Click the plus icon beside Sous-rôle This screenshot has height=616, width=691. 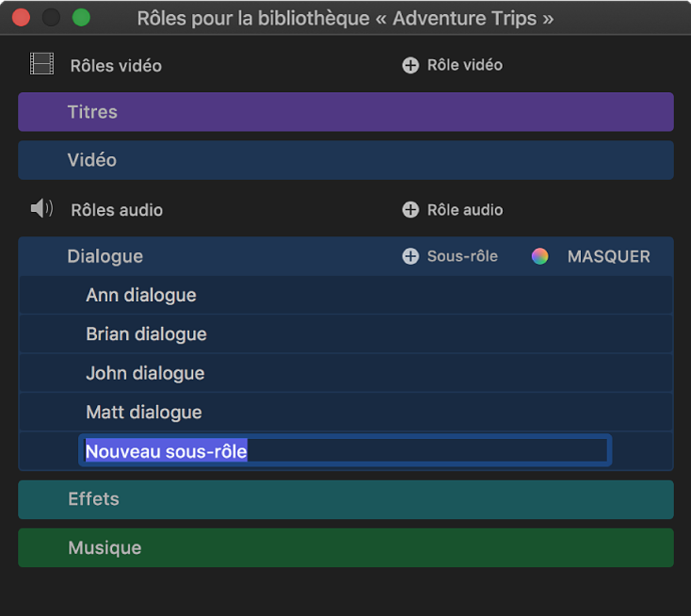pyautogui.click(x=410, y=256)
